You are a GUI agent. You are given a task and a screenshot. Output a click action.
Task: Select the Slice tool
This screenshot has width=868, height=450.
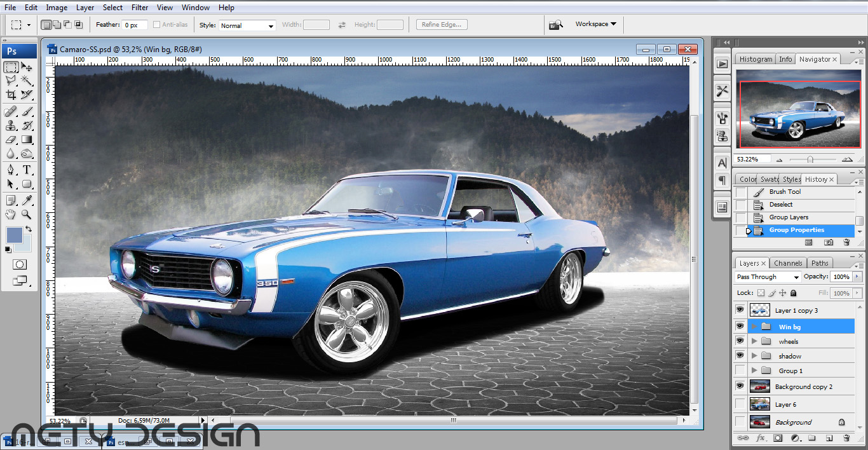27,95
